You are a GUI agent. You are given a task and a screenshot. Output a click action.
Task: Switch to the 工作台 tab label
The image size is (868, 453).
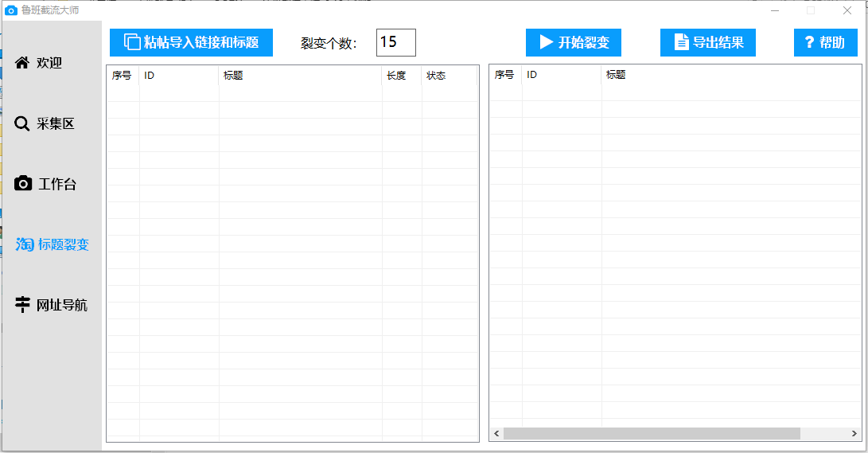57,184
